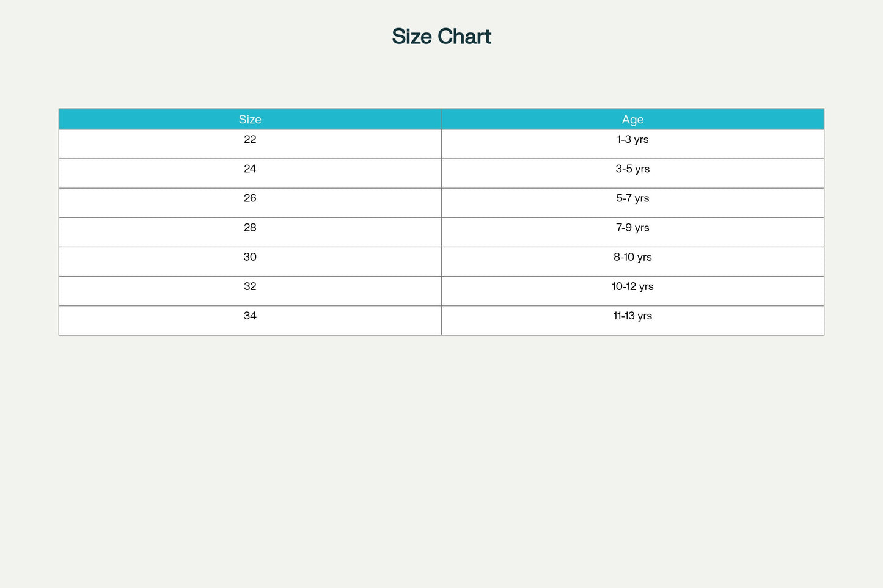
Task: Pick the 7-9 yrs age cell
Action: [632, 228]
